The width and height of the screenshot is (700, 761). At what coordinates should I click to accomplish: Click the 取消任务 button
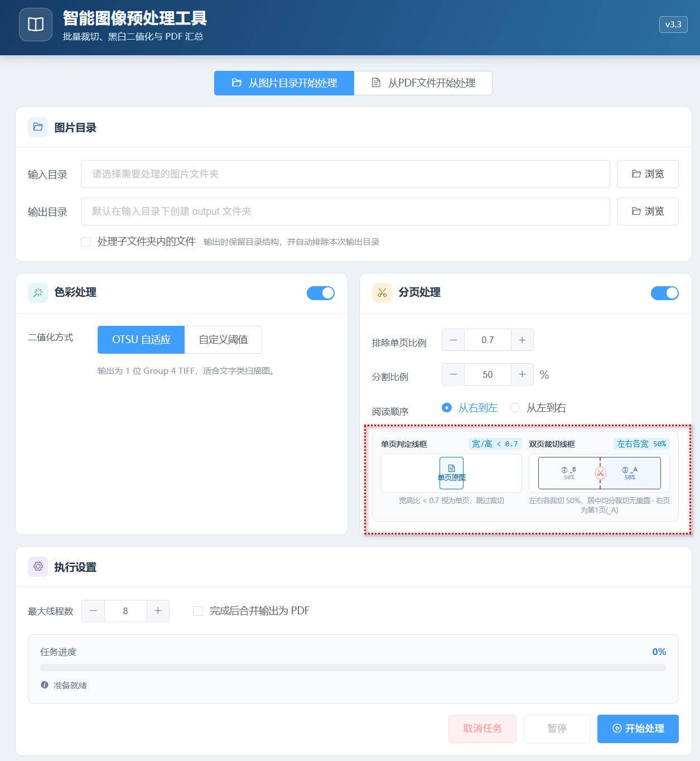(x=482, y=729)
